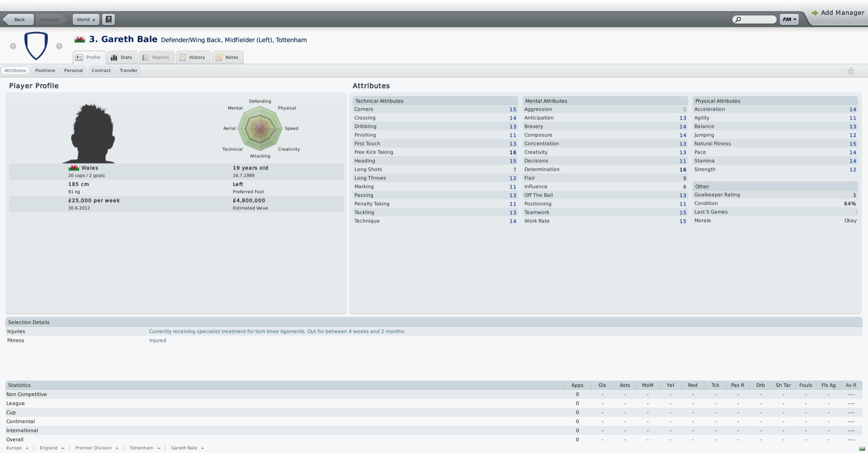Select the Positions profile view pill

coord(45,71)
